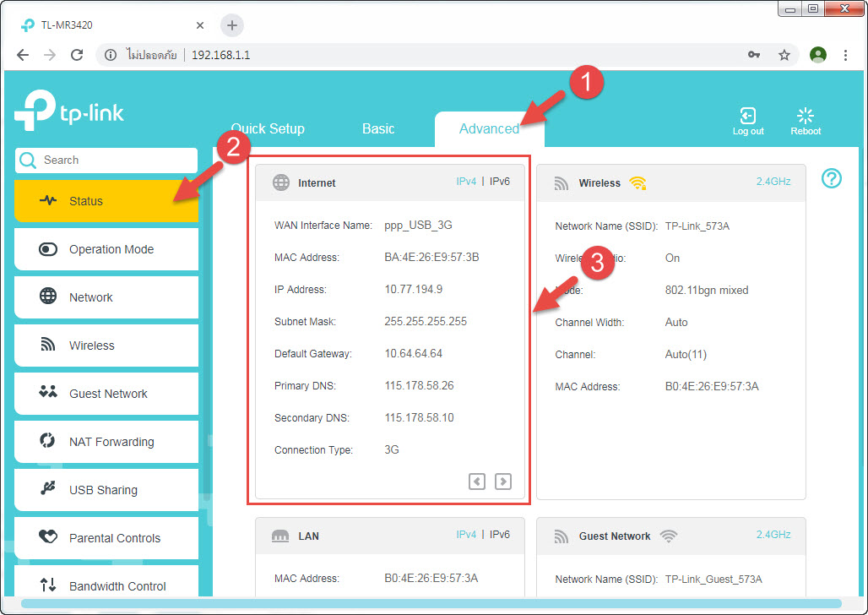This screenshot has width=868, height=615.
Task: Click the Internet MAC address BA:4E:26:E9:57:3B
Action: point(431,257)
